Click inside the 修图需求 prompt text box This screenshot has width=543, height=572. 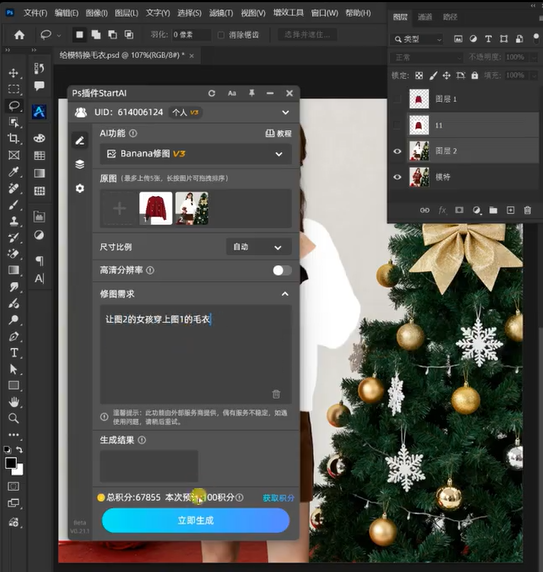(196, 354)
